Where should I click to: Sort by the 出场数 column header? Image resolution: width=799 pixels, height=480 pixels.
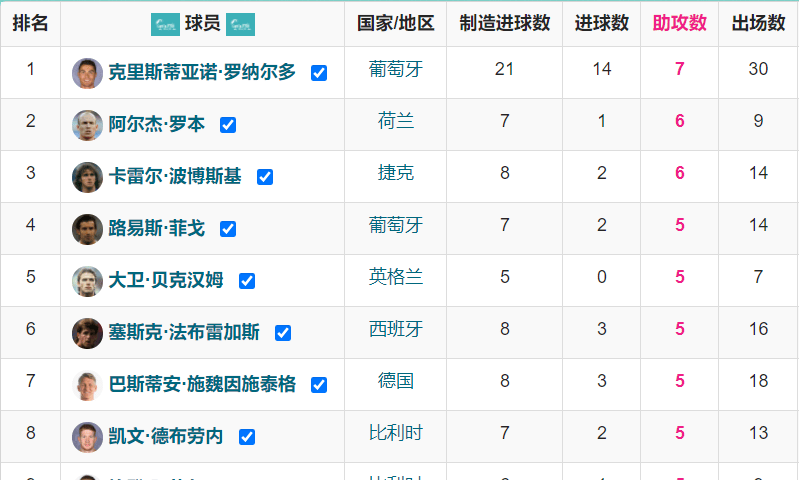(758, 23)
